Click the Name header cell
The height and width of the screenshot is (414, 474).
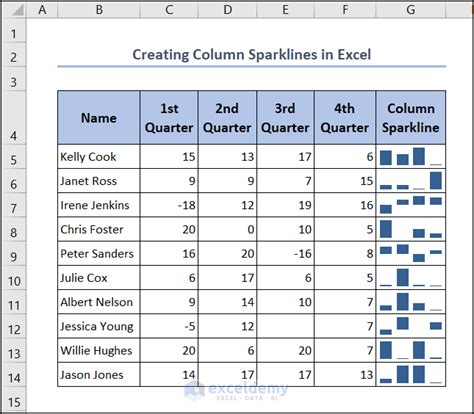click(99, 118)
